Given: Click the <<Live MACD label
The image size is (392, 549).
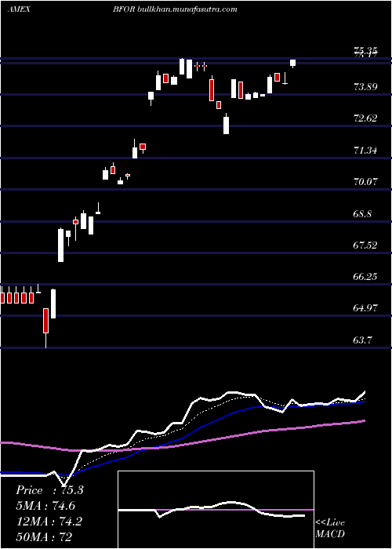Looking at the screenshot, I should click(330, 528).
